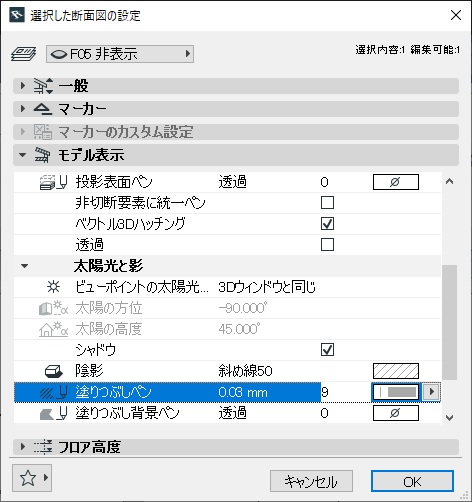
Task: Expand the フロア高度 panel
Action: click(23, 447)
